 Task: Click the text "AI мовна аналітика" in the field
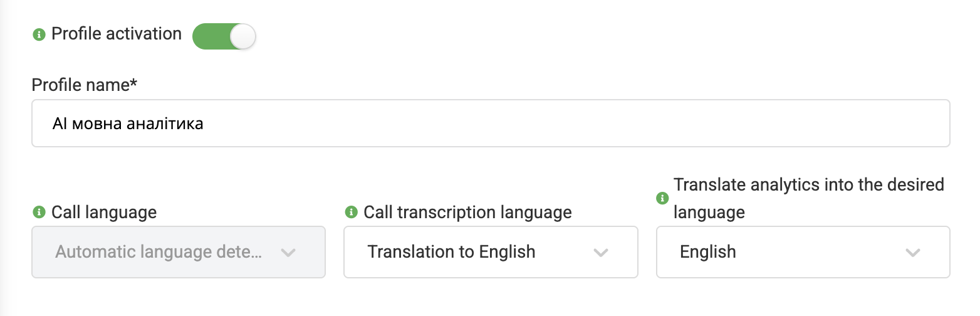[128, 124]
